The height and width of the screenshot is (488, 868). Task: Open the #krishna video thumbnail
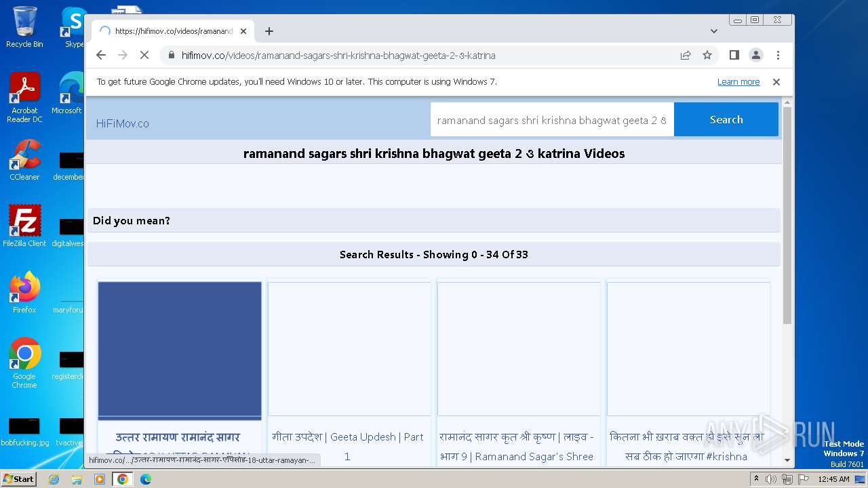(688, 349)
